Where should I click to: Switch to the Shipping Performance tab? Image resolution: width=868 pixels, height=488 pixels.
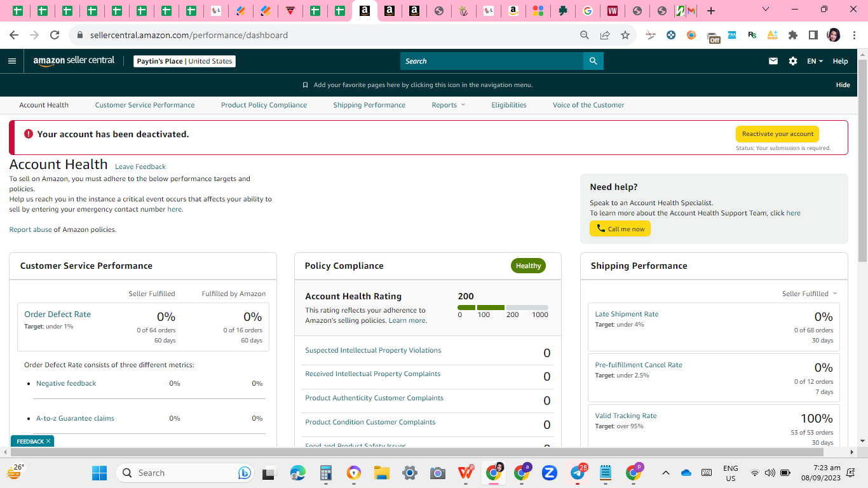[369, 105]
